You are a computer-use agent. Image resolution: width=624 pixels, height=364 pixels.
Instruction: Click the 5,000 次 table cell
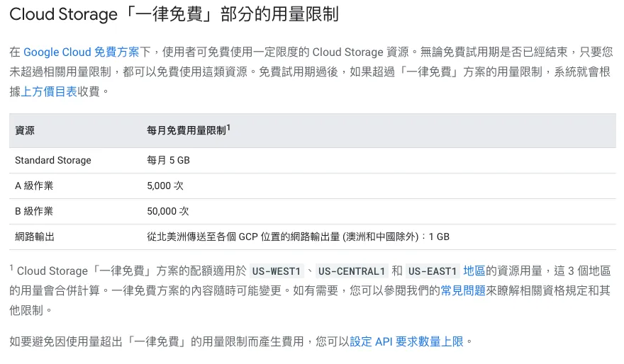pyautogui.click(x=165, y=186)
